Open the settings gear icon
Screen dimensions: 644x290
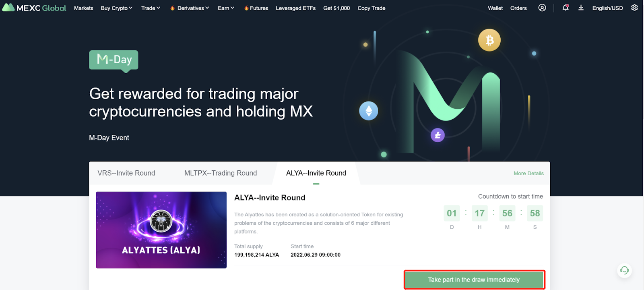point(634,8)
